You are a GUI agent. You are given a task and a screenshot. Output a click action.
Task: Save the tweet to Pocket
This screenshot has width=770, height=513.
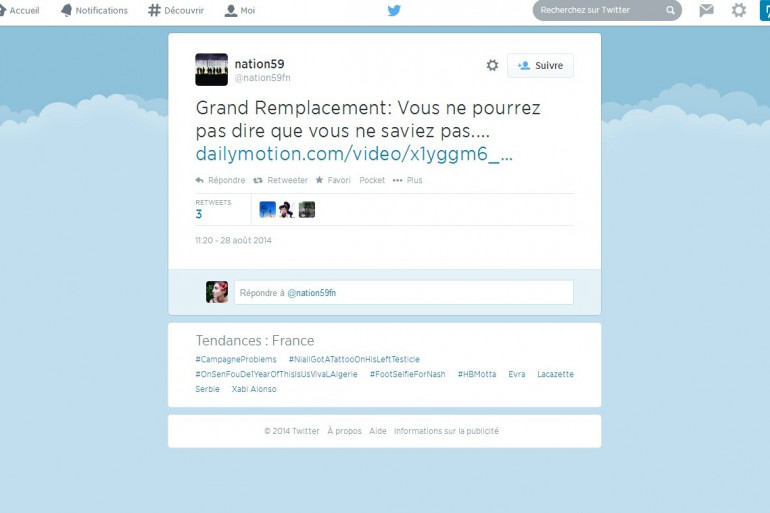[x=372, y=180]
